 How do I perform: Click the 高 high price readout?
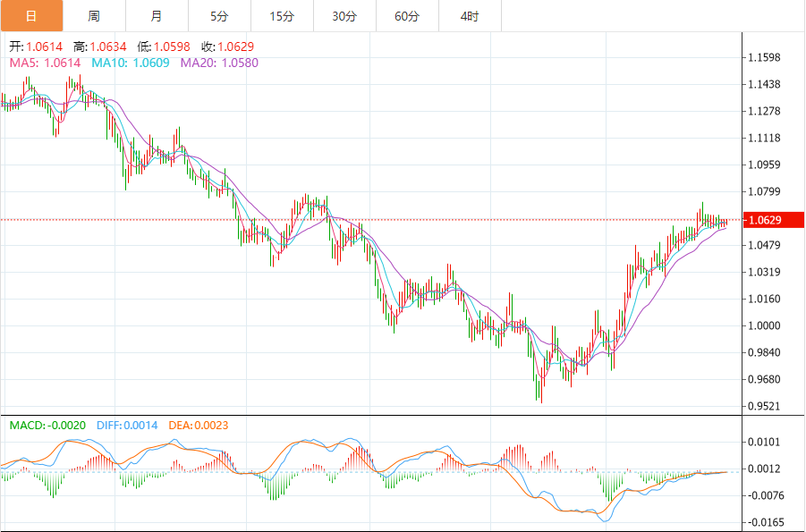pos(101,46)
